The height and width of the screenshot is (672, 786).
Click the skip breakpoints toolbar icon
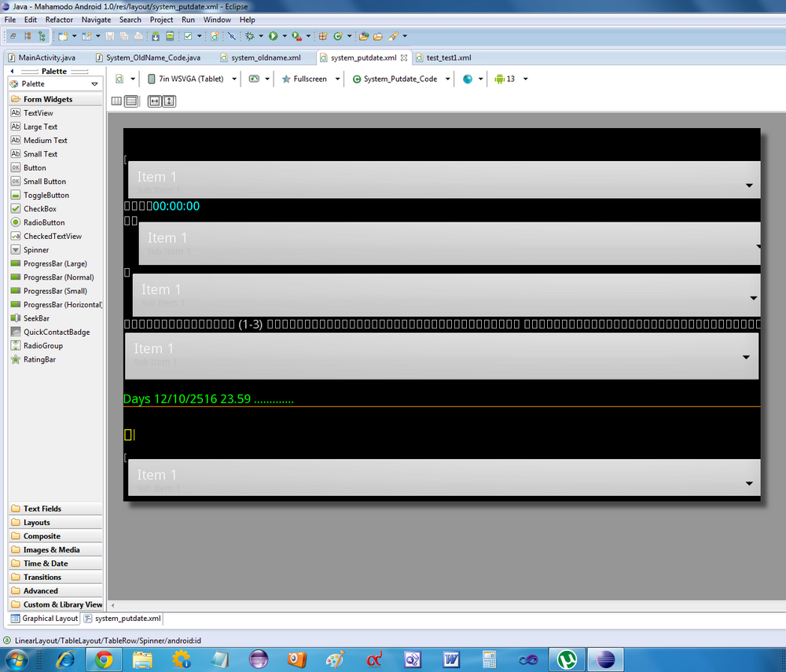click(x=231, y=36)
